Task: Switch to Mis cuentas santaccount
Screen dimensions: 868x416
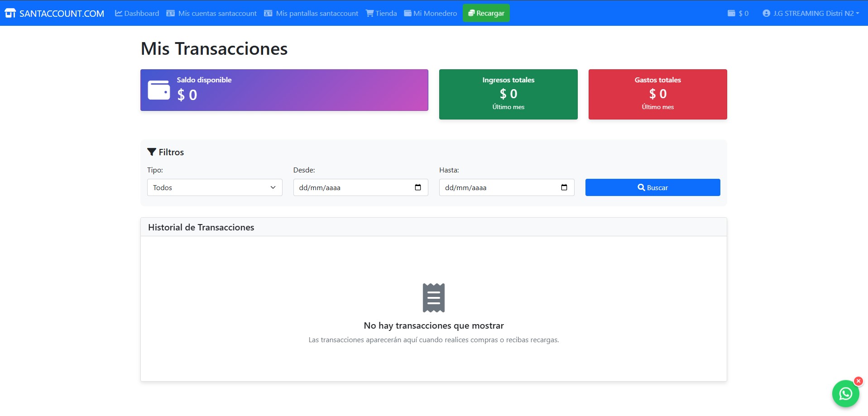Action: (211, 13)
